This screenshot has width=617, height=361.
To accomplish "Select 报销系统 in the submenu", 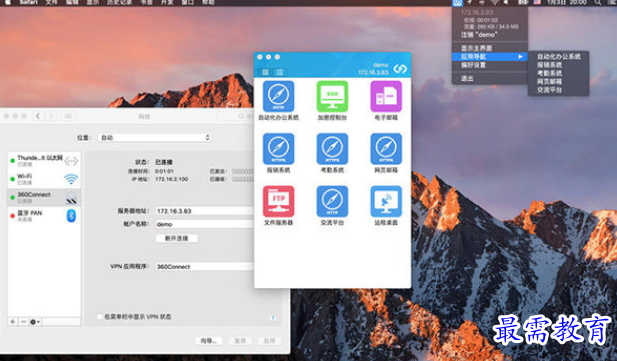I will point(549,65).
